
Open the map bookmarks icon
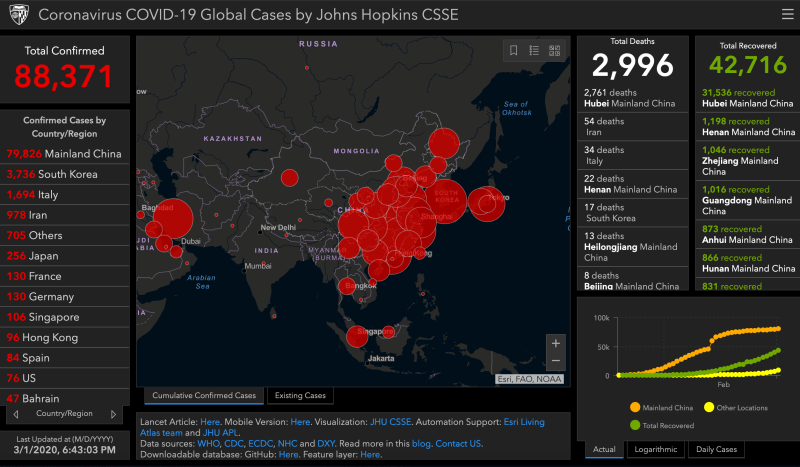pos(513,50)
